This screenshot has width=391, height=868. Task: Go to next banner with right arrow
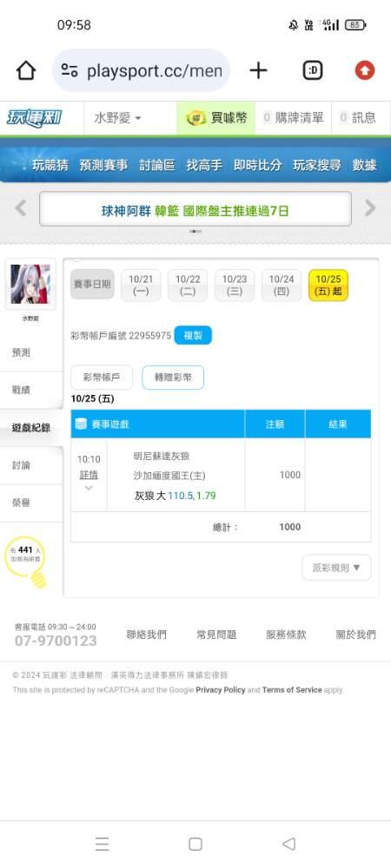pos(370,208)
